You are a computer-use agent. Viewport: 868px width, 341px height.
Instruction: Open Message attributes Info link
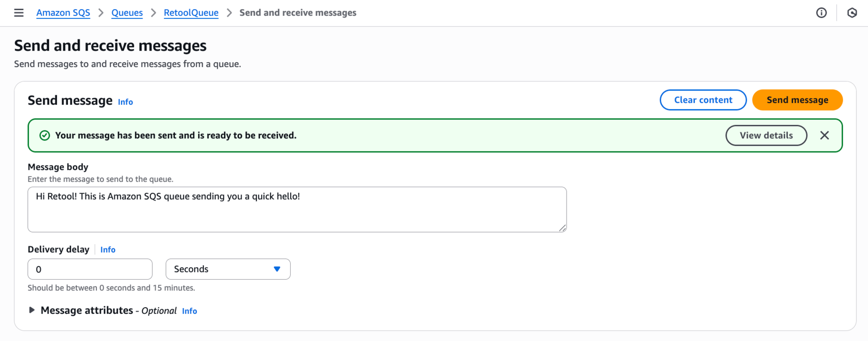(190, 311)
